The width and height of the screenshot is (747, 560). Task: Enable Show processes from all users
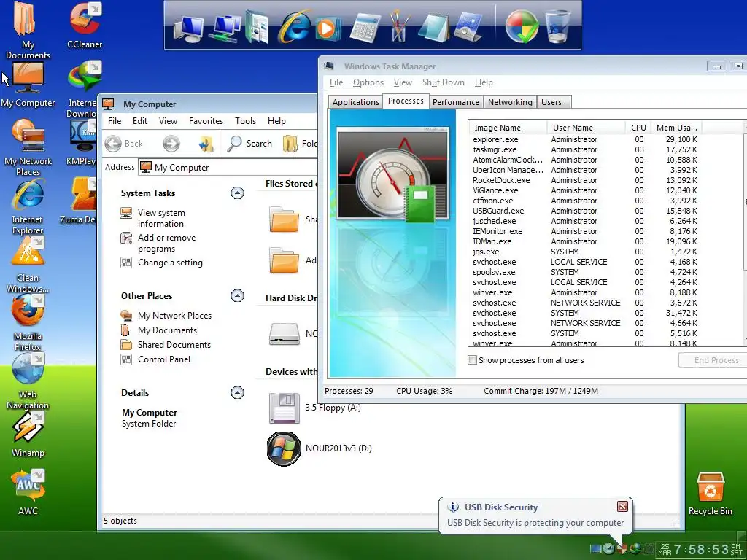tap(472, 360)
